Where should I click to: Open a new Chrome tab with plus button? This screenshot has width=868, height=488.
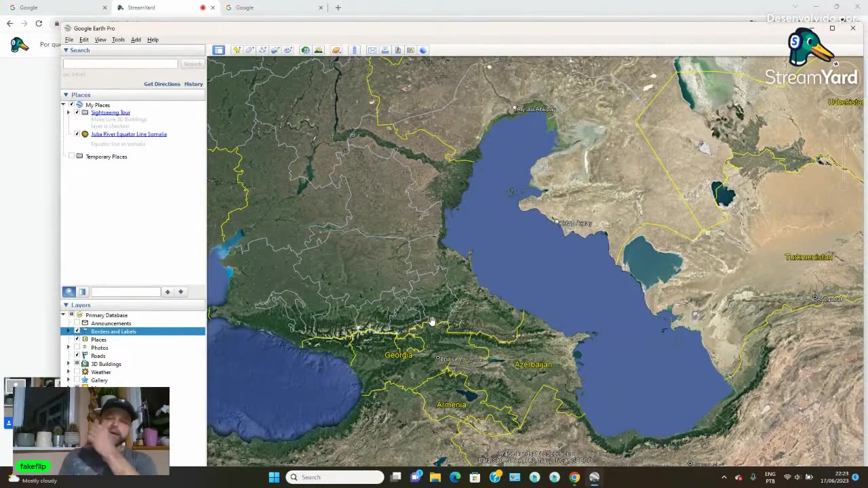pyautogui.click(x=338, y=7)
